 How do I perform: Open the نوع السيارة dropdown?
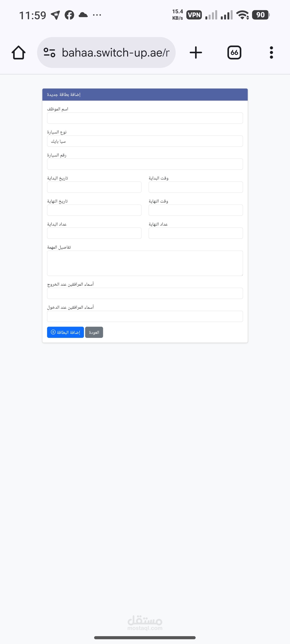coord(145,141)
